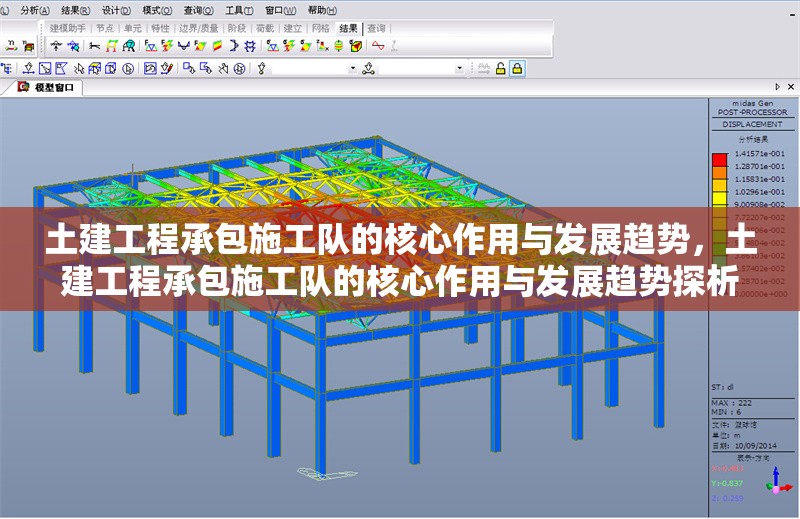Screen dimensions: 800x519
Task: Click the circled cursor select icon
Action: coord(128,68)
